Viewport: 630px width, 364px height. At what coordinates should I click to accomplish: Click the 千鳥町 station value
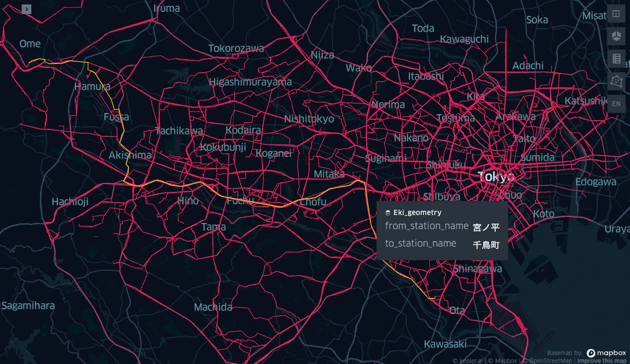click(x=486, y=245)
